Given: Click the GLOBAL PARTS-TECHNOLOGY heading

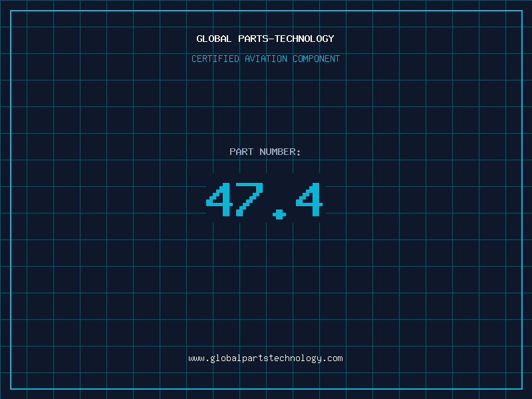Looking at the screenshot, I should (x=265, y=39).
